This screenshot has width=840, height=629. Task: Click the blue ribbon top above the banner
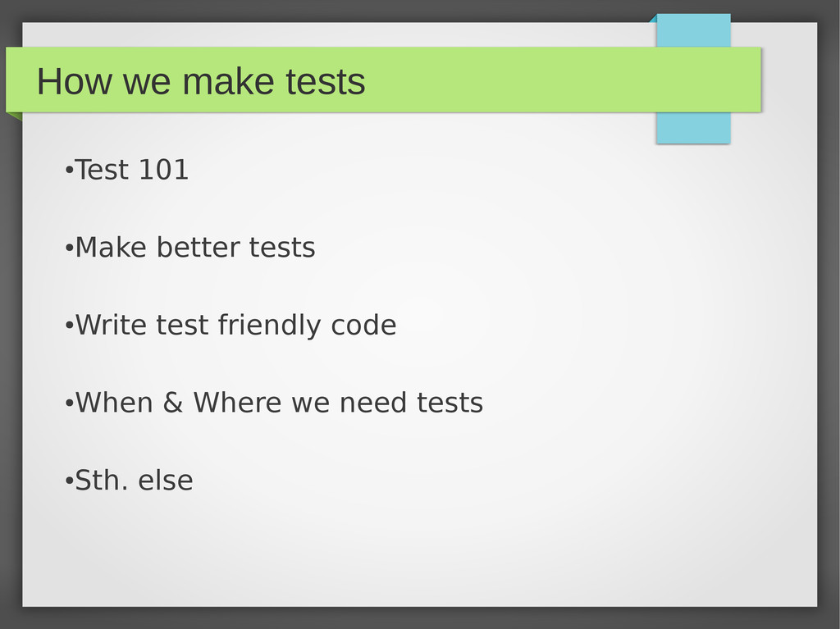[693, 30]
